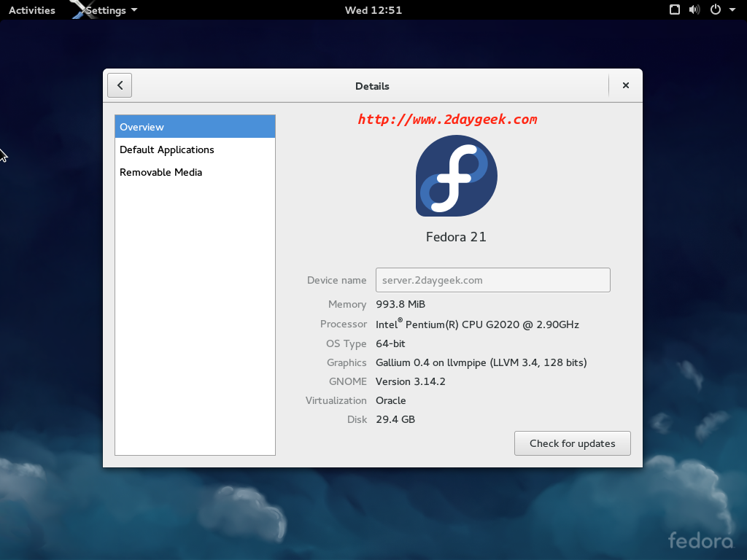
Task: Close the Details window
Action: coord(625,85)
